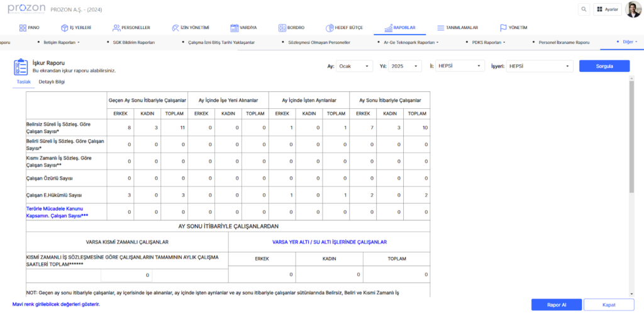644x318 pixels.
Task: Open İZİN YÖNETİMİ section
Action: (x=191, y=28)
